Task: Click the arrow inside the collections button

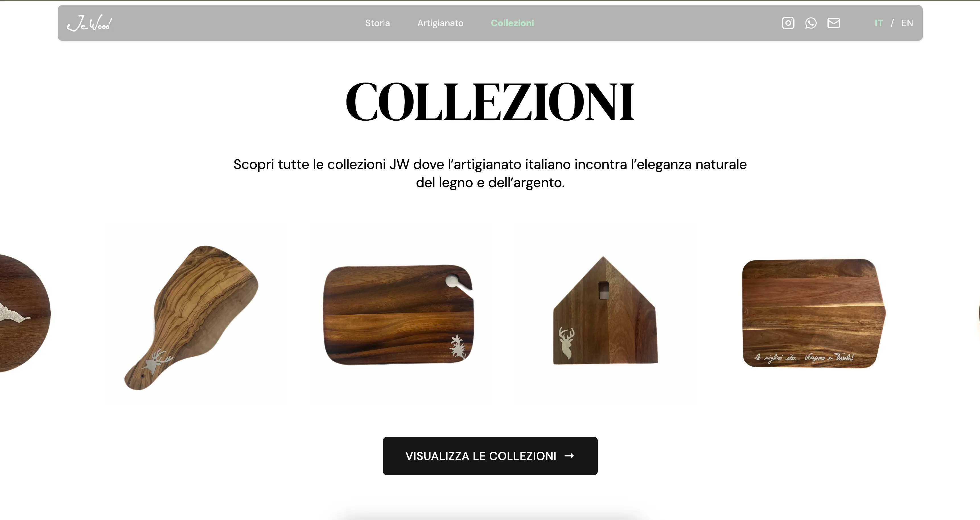Action: 569,456
